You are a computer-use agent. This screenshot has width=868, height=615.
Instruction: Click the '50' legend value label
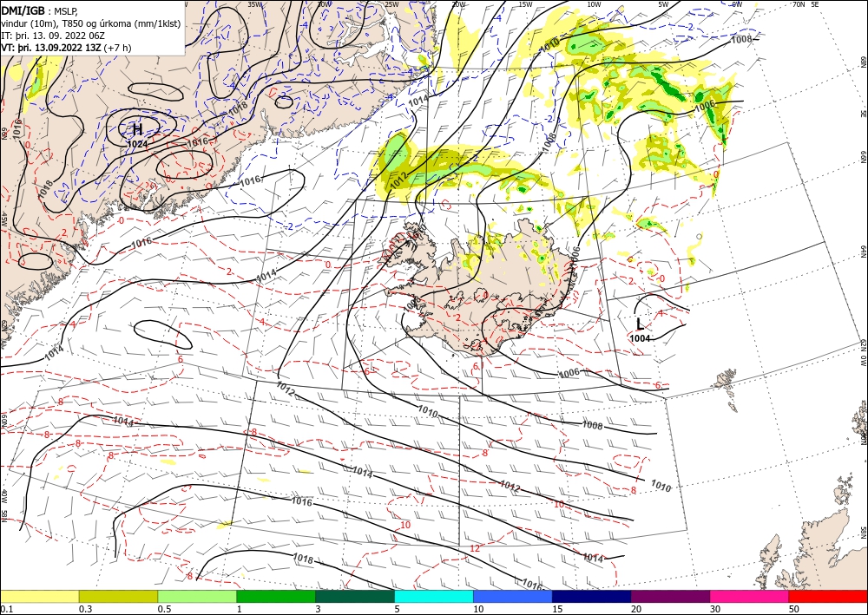[x=794, y=609]
